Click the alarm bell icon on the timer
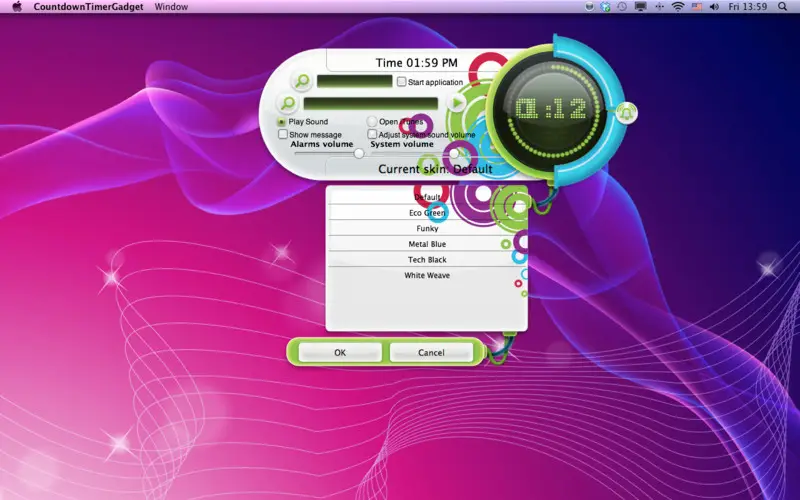Screen dimensions: 800x500 point(627,113)
